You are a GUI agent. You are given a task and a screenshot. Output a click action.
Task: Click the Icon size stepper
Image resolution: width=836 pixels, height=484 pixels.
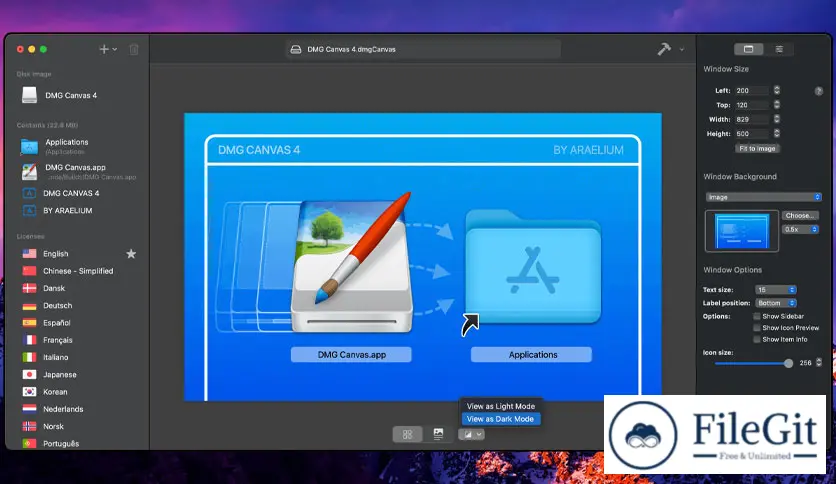819,362
